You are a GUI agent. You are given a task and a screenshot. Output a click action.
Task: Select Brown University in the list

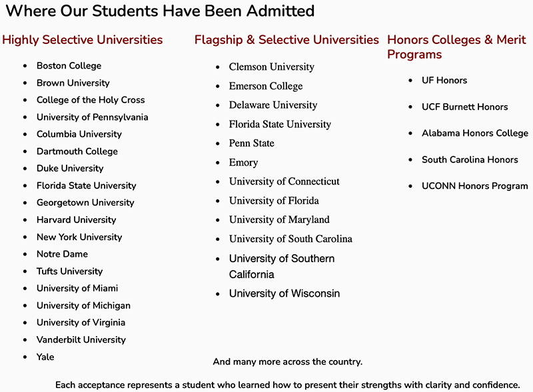pyautogui.click(x=73, y=83)
